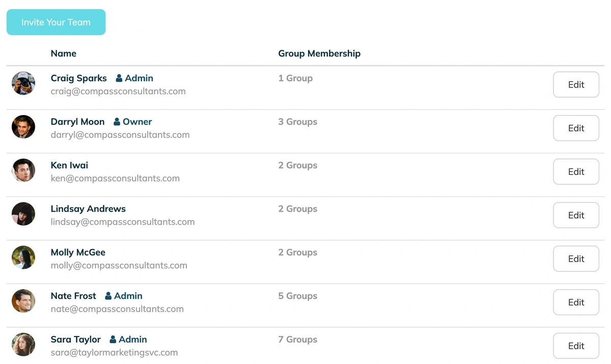Viewport: 611px width, 364px height.
Task: Click the Admin person icon beside Craig Sparks
Action: tap(119, 78)
